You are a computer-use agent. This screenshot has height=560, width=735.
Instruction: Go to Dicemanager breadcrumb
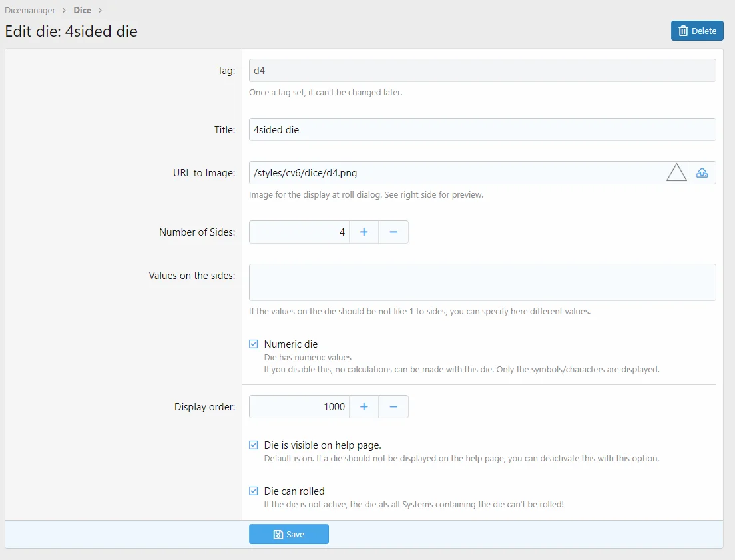[x=30, y=11]
